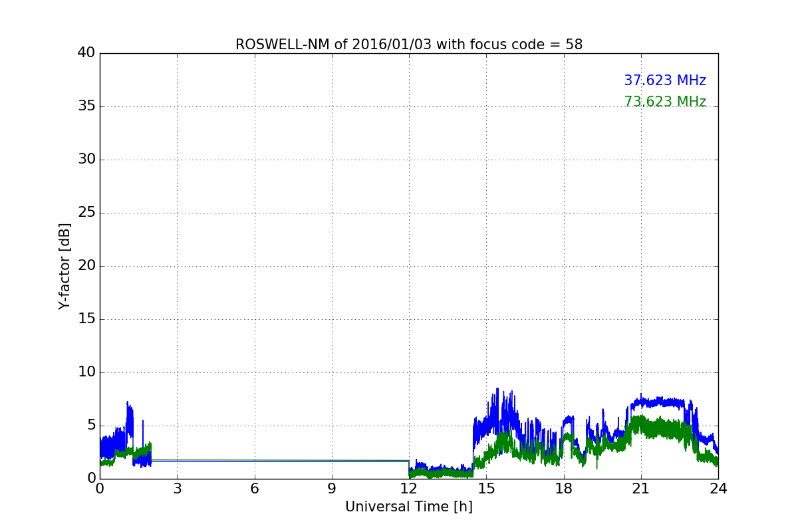Viewport: 798px width, 532px height.
Task: Click y-axis tick label 25
Action: pos(86,213)
